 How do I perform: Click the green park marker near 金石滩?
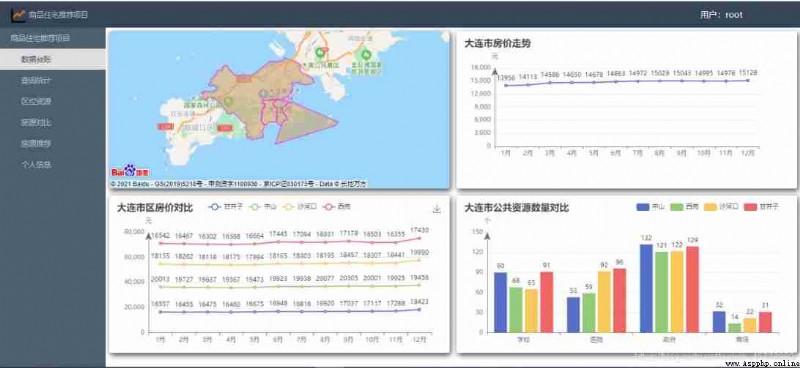click(x=365, y=53)
